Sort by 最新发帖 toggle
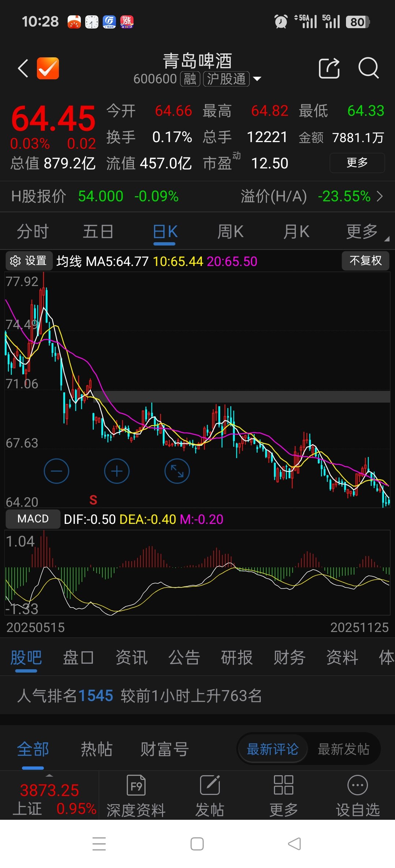Screen dimensions: 395x868 [x=343, y=749]
